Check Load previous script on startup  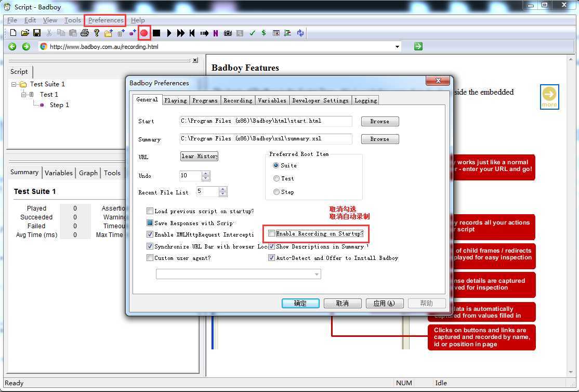coord(150,211)
